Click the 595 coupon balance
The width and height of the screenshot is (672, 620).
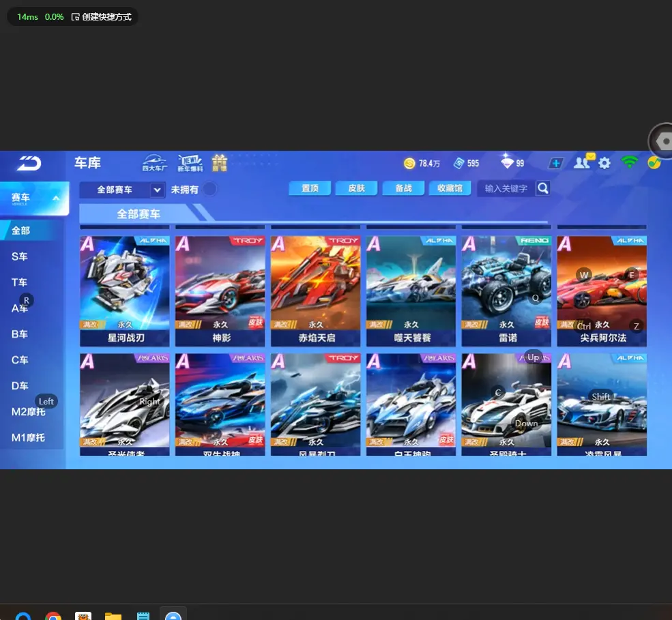click(473, 164)
